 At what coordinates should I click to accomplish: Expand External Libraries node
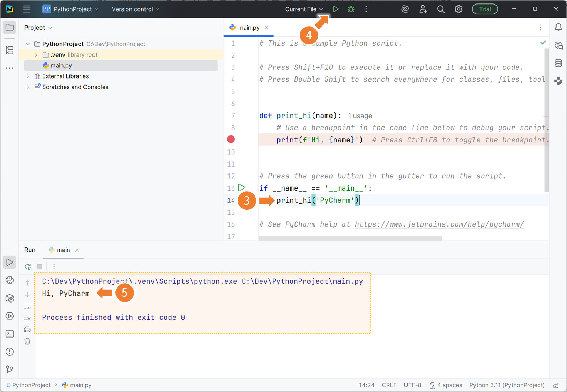point(28,76)
